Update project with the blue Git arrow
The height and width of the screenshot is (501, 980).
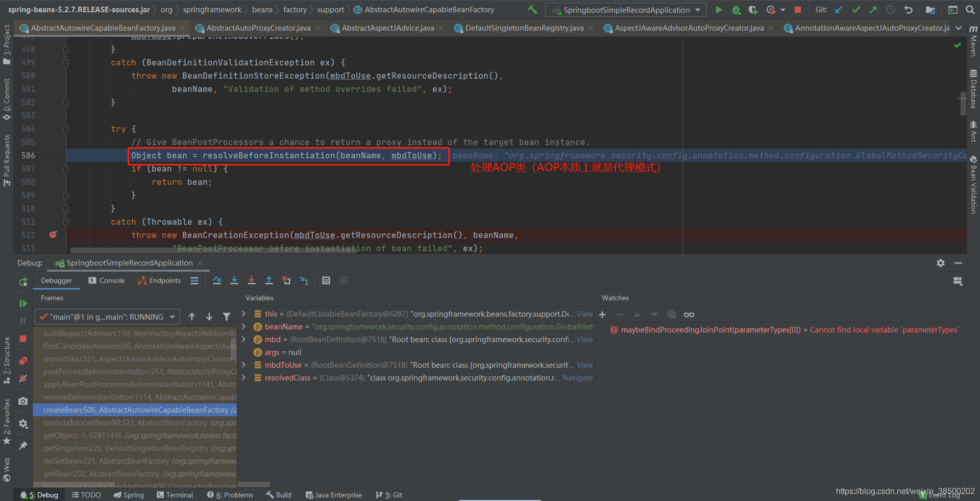pyautogui.click(x=839, y=9)
